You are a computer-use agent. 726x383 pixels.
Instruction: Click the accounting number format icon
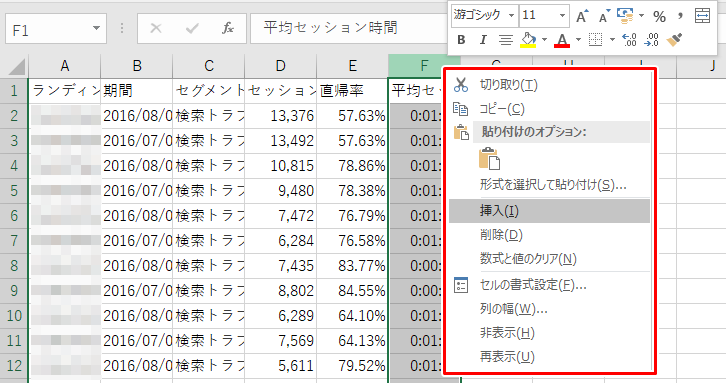(x=625, y=15)
